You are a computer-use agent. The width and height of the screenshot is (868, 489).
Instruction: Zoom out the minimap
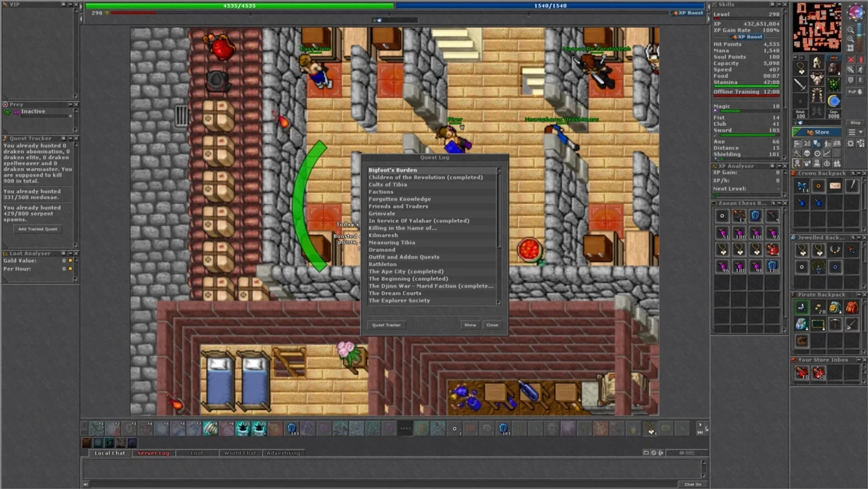coord(851,30)
